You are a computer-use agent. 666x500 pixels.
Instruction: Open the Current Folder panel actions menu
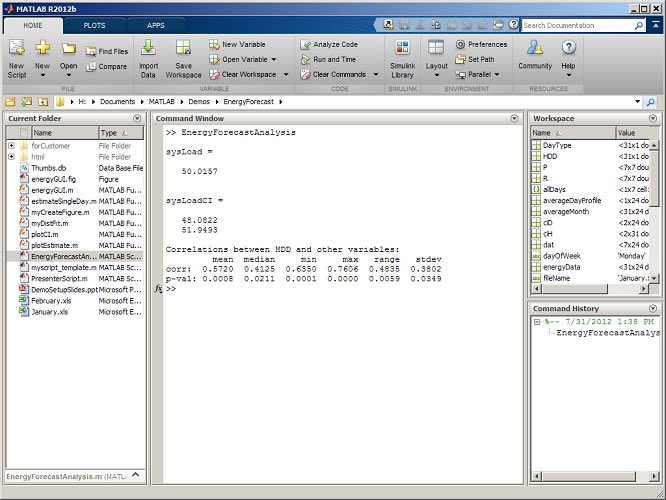pos(137,119)
